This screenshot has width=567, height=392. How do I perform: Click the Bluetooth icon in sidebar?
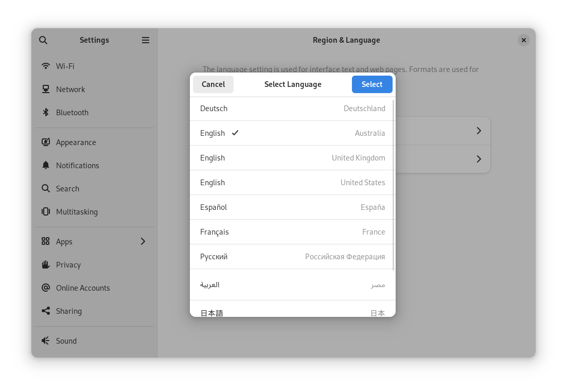(x=46, y=112)
